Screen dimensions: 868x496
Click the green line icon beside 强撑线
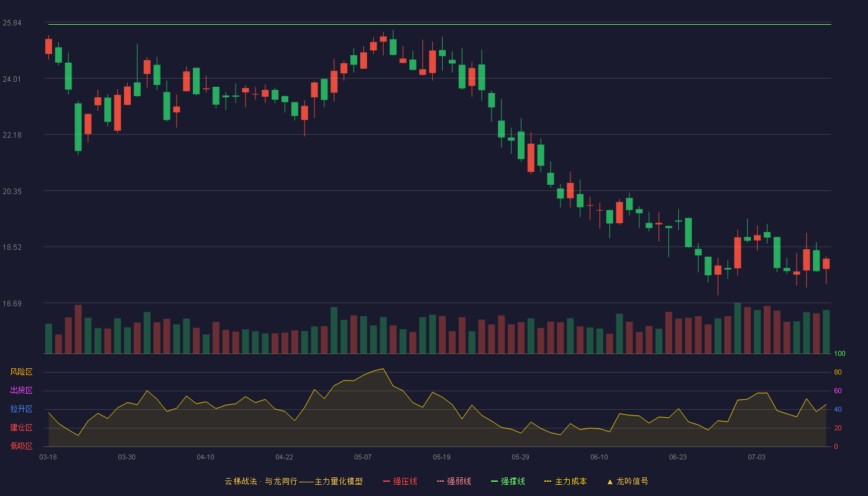pyautogui.click(x=495, y=481)
